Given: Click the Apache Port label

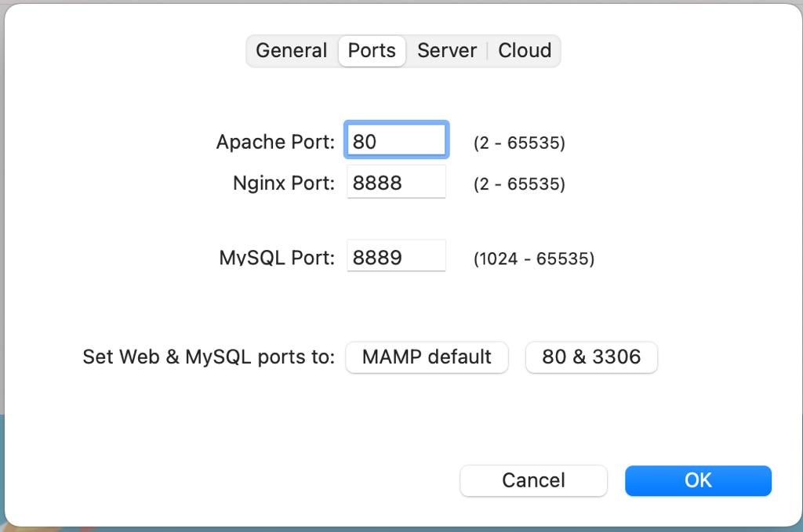Looking at the screenshot, I should point(275,142).
